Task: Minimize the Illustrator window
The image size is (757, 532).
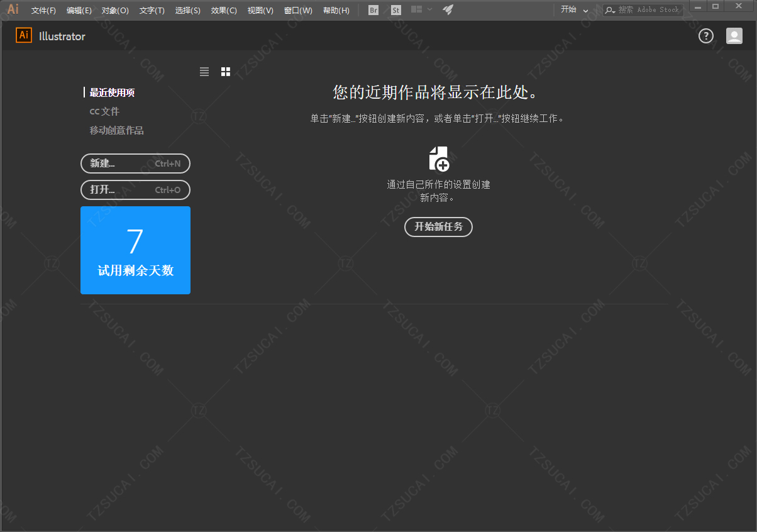Action: point(698,6)
